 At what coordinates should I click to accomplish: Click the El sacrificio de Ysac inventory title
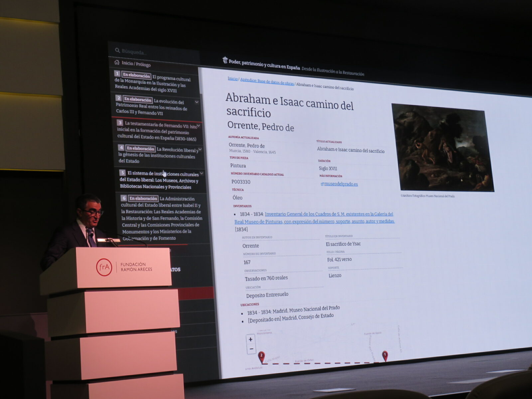(x=343, y=244)
